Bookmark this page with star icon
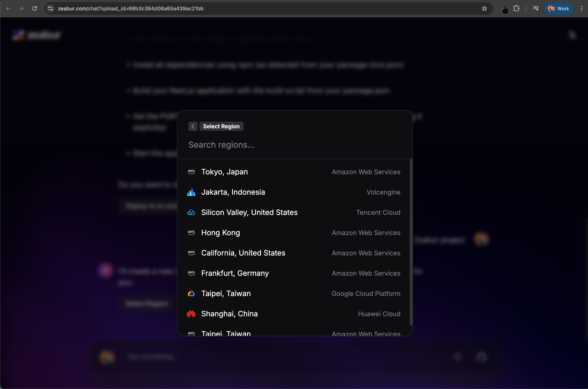Image resolution: width=588 pixels, height=389 pixels. (x=484, y=8)
